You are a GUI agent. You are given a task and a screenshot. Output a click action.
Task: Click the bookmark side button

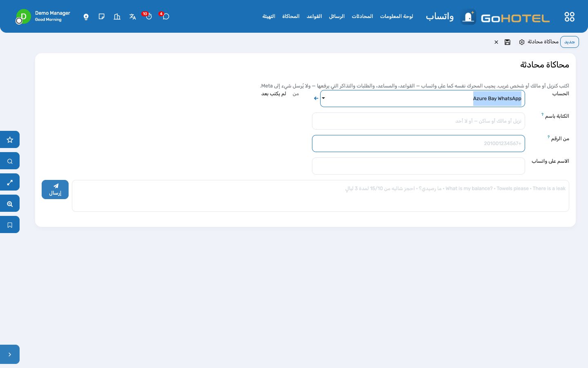point(10,225)
